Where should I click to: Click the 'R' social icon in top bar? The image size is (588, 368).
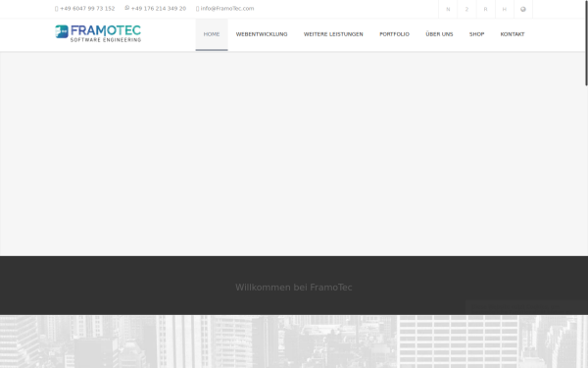pos(486,10)
